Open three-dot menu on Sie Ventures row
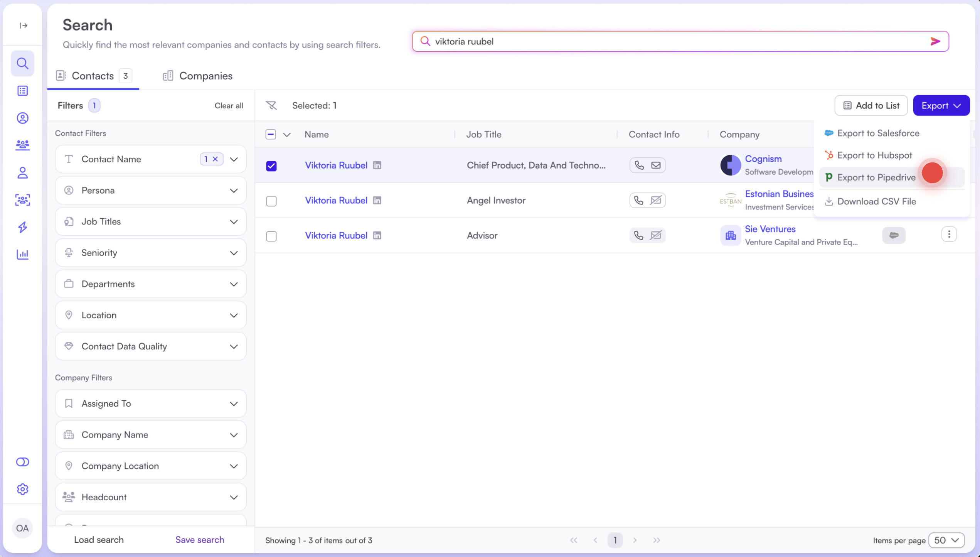 [x=949, y=235]
